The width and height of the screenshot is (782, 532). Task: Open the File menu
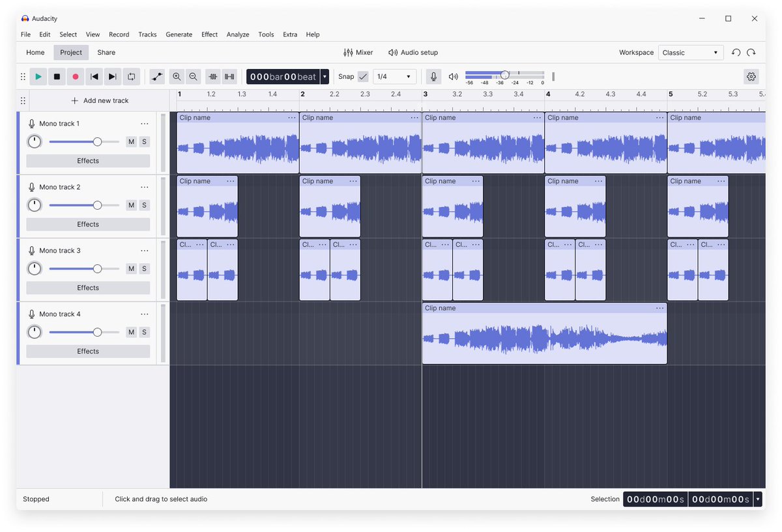pyautogui.click(x=25, y=35)
